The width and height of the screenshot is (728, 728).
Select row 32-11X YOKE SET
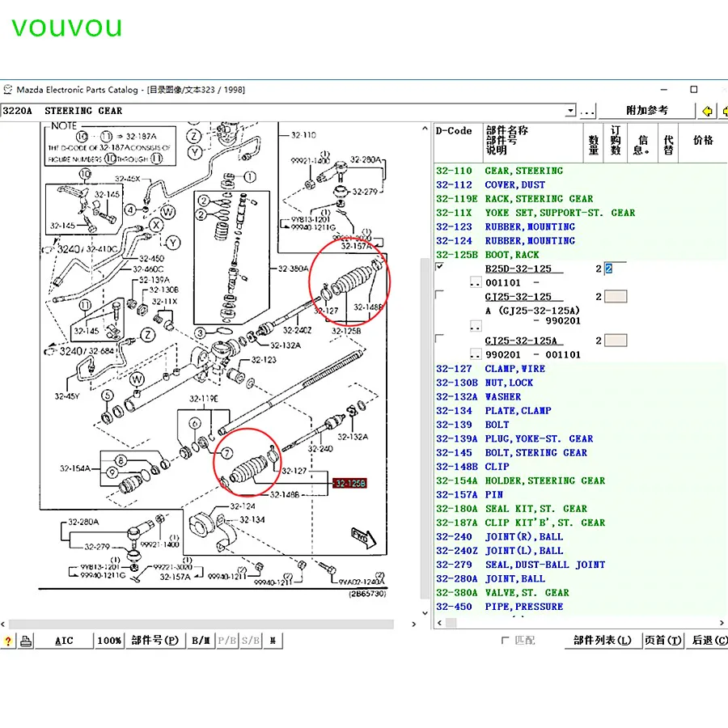pyautogui.click(x=580, y=213)
